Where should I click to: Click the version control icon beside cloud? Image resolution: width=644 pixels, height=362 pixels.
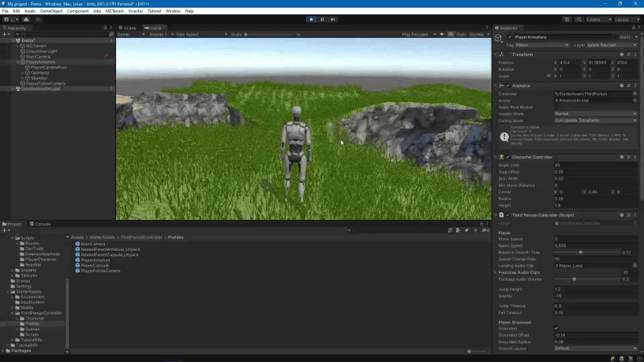tap(38, 19)
